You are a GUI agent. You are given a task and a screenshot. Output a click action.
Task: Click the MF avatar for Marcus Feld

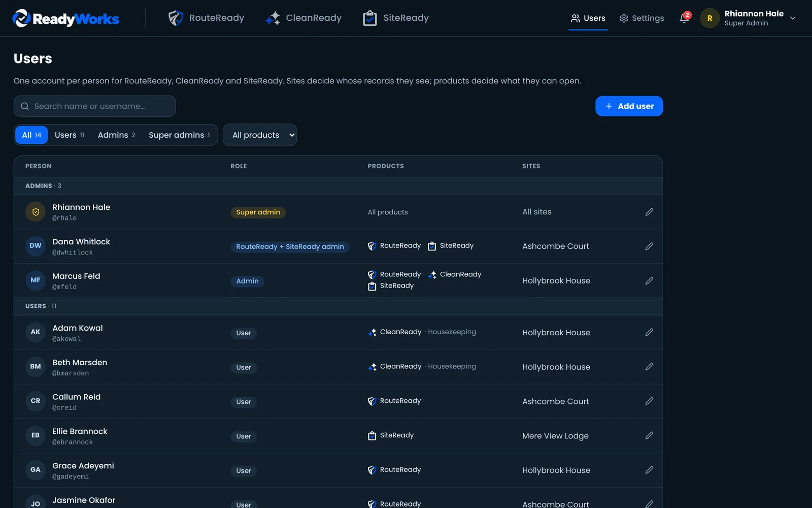point(36,280)
